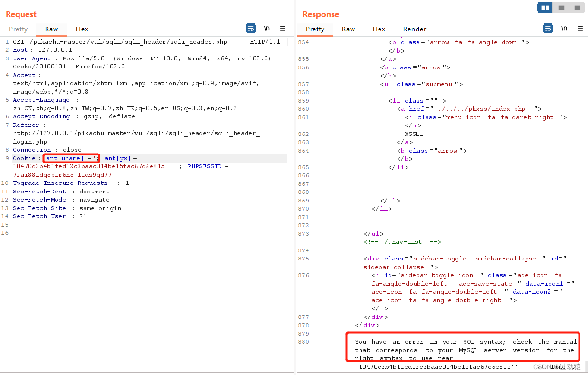
Task: Click the Referer header name
Action: coord(25,125)
